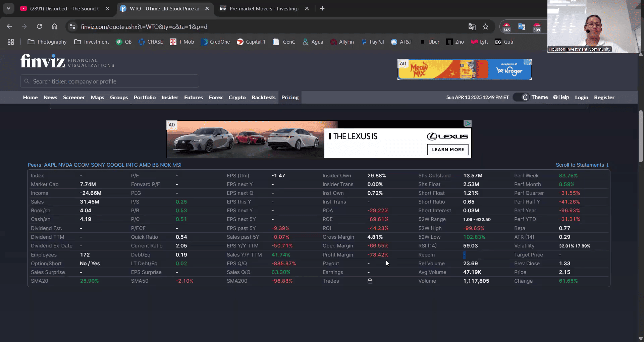Screen dimensions: 644x342
Task: Switch to Pre-market Movers Investing tab
Action: pyautogui.click(x=264, y=9)
